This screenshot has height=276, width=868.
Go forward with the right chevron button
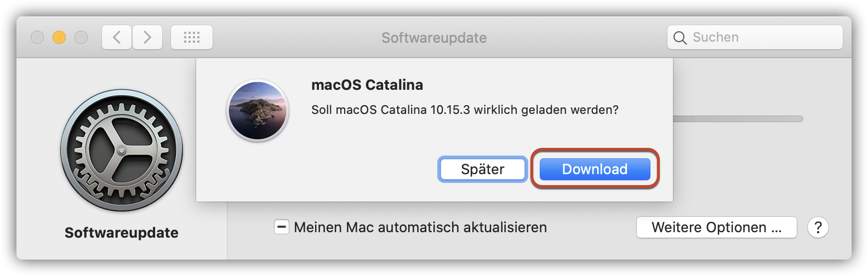click(147, 37)
